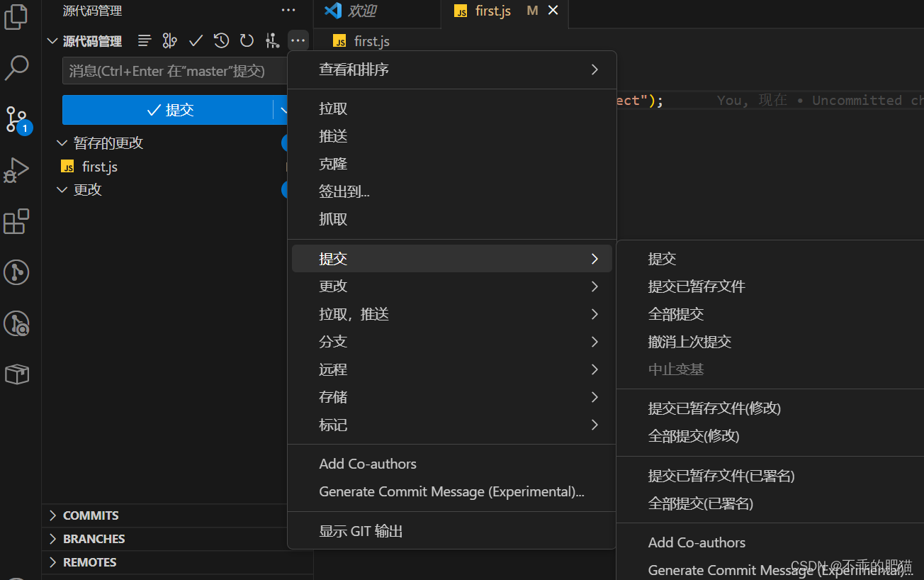Image resolution: width=924 pixels, height=580 pixels.
Task: Select 抓取 from the menu
Action: coord(451,219)
